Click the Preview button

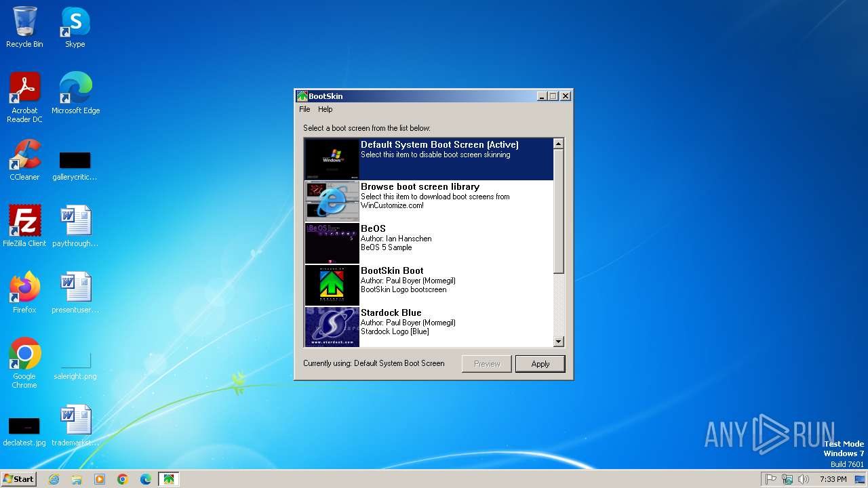click(x=487, y=364)
